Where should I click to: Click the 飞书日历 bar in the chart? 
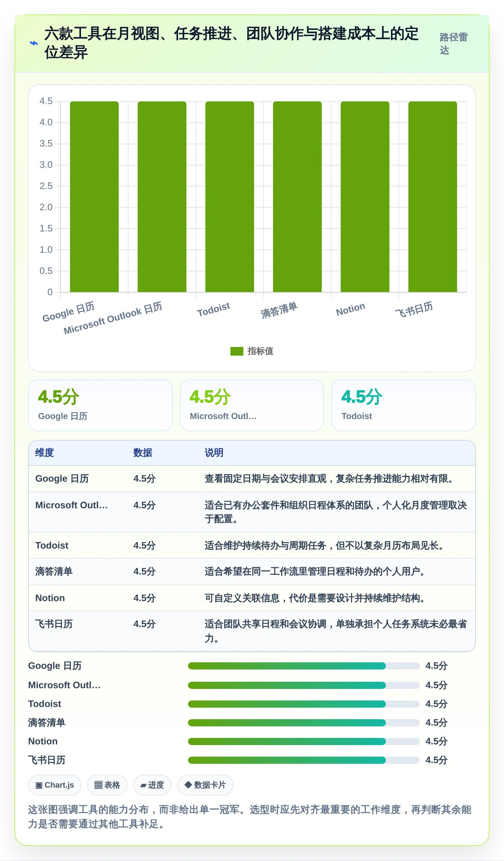433,197
